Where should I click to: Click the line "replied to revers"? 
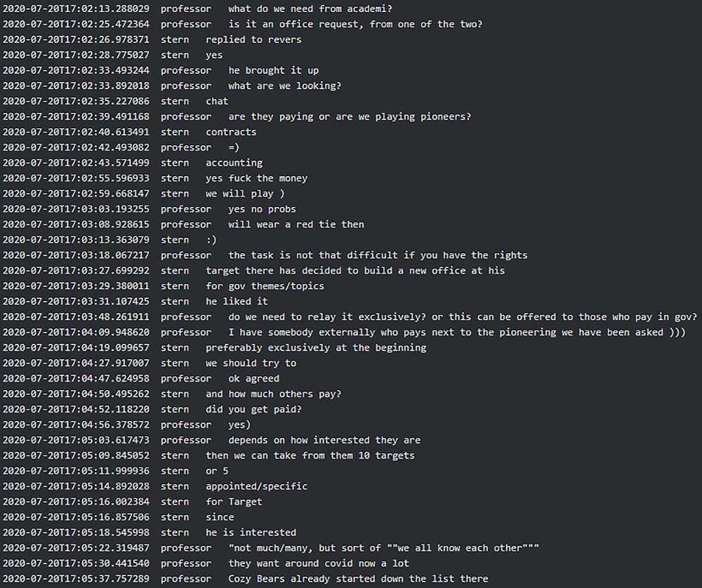coord(253,39)
